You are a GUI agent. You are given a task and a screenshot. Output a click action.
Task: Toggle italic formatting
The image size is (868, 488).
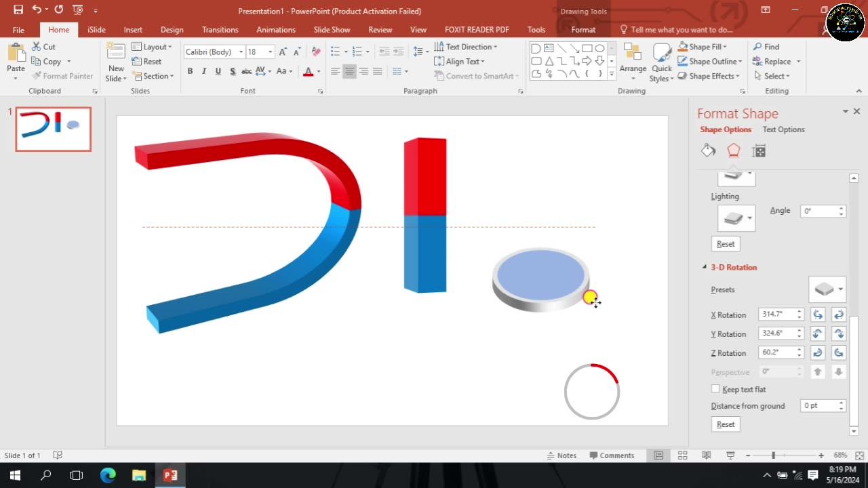204,70
